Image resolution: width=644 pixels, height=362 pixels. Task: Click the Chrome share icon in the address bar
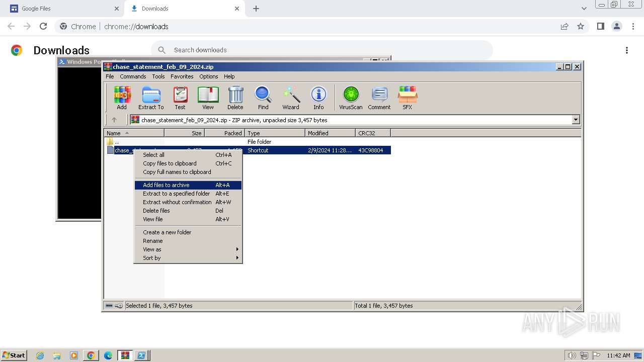click(x=565, y=26)
